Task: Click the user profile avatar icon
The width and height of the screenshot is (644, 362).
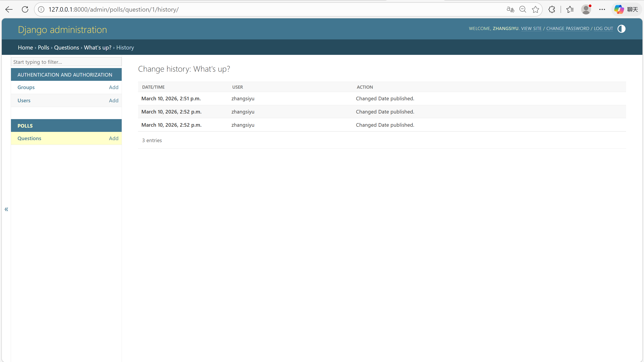Action: (x=586, y=9)
